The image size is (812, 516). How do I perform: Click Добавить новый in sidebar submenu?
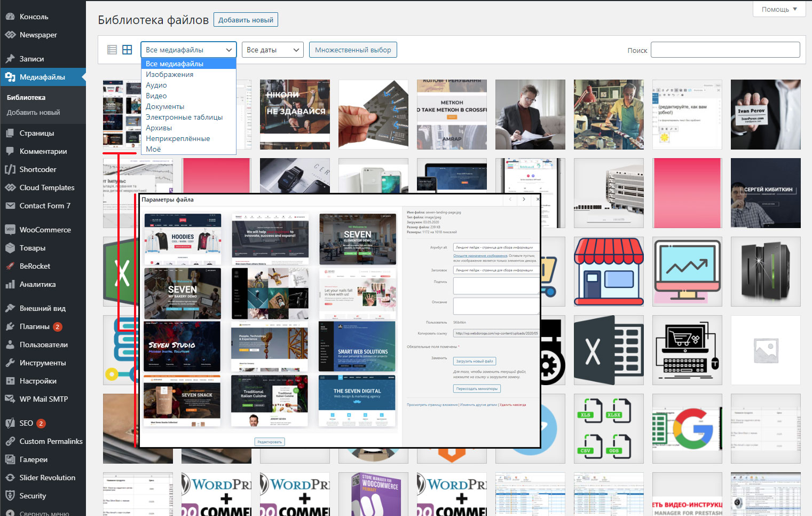[x=33, y=112]
